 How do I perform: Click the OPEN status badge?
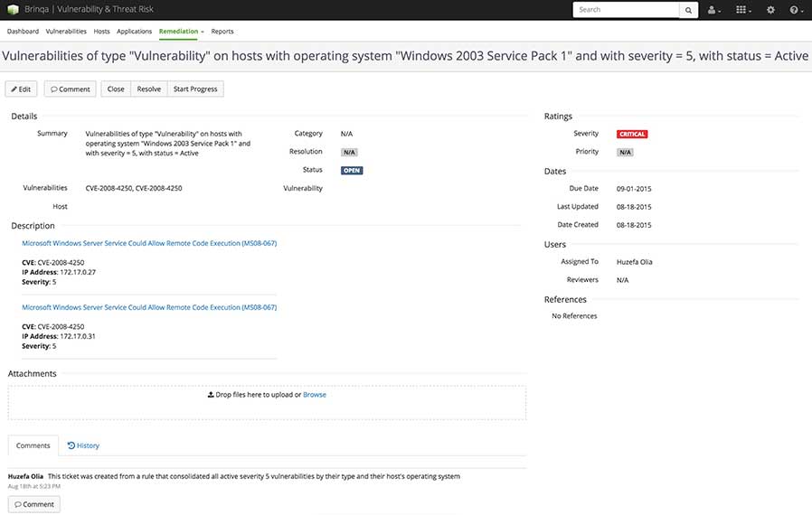pos(352,170)
